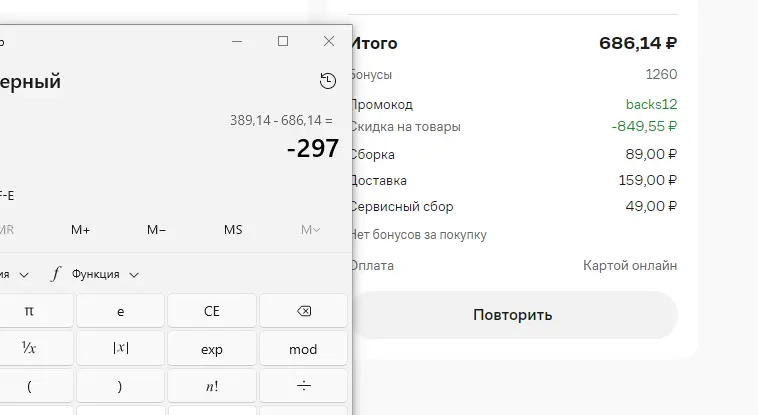Click the close parenthesis key
The height and width of the screenshot is (415, 758).
120,386
